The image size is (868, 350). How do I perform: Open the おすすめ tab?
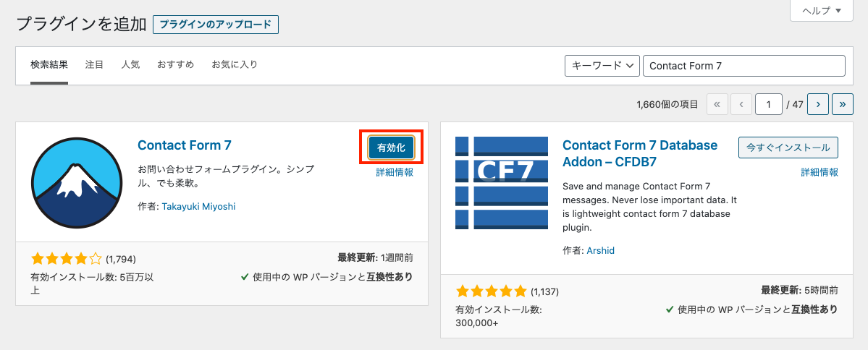[175, 64]
